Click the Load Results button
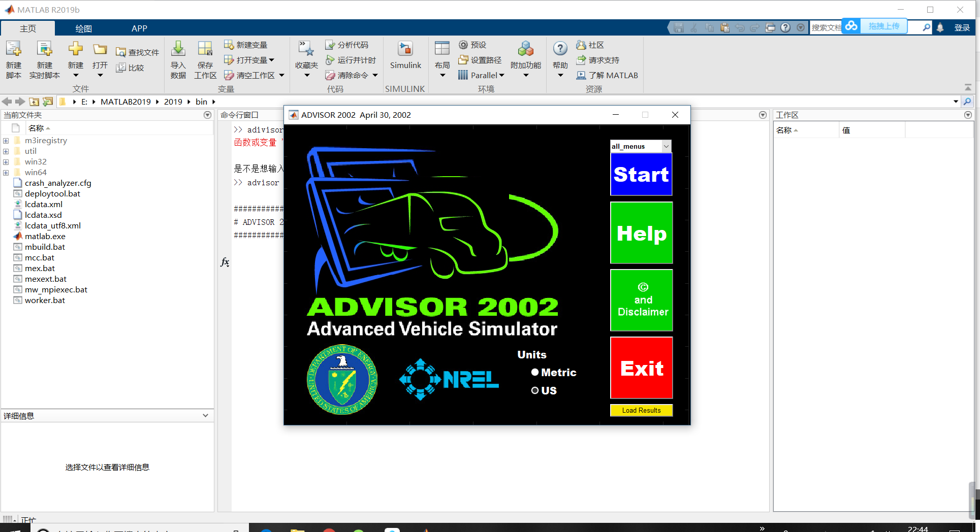Viewport: 980px width, 532px height. point(641,410)
